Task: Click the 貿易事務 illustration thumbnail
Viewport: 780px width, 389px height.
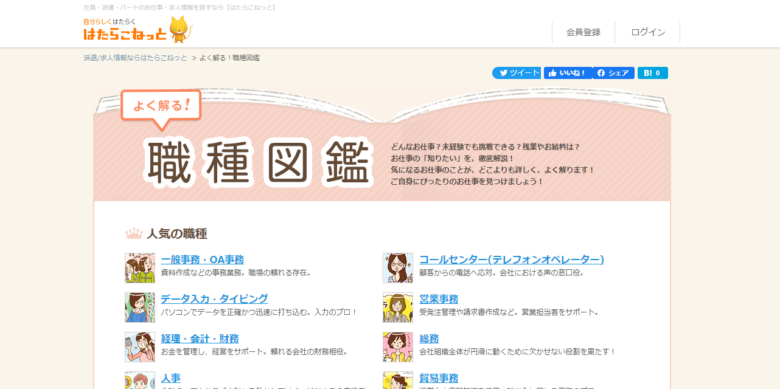Action: coord(397,380)
